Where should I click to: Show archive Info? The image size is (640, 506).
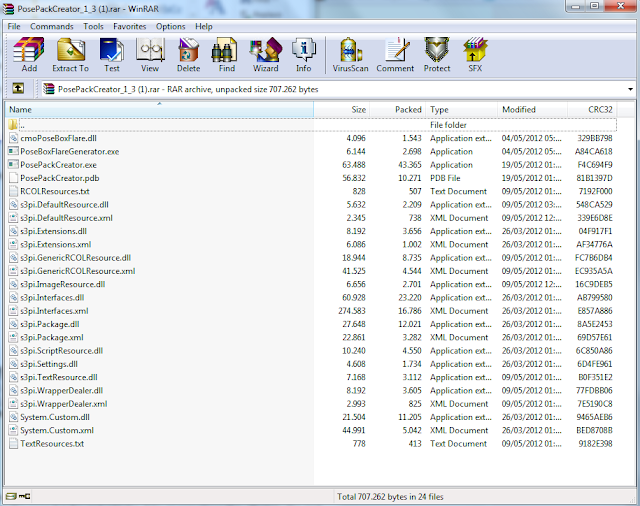pyautogui.click(x=304, y=55)
